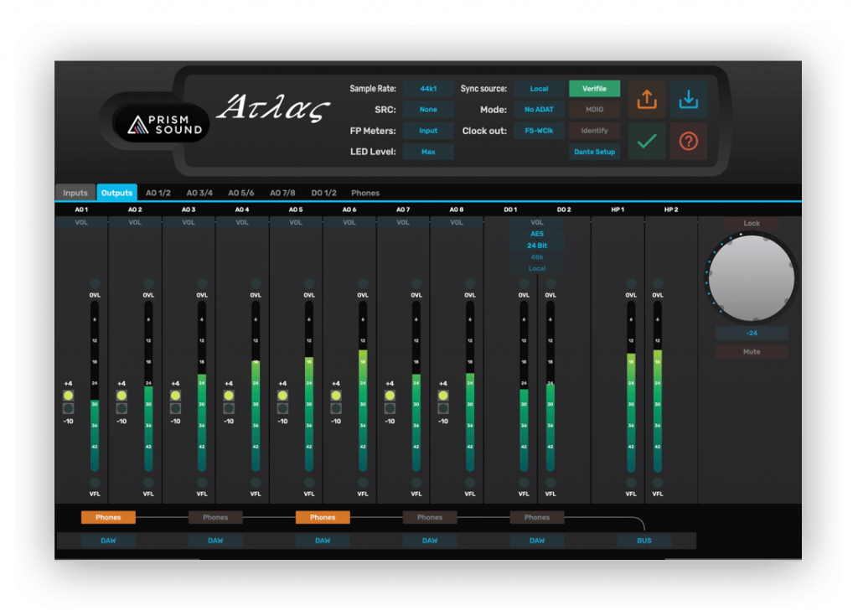Viewport: 858px width, 616px height.
Task: Click the -24 monitor level readout
Action: (751, 333)
